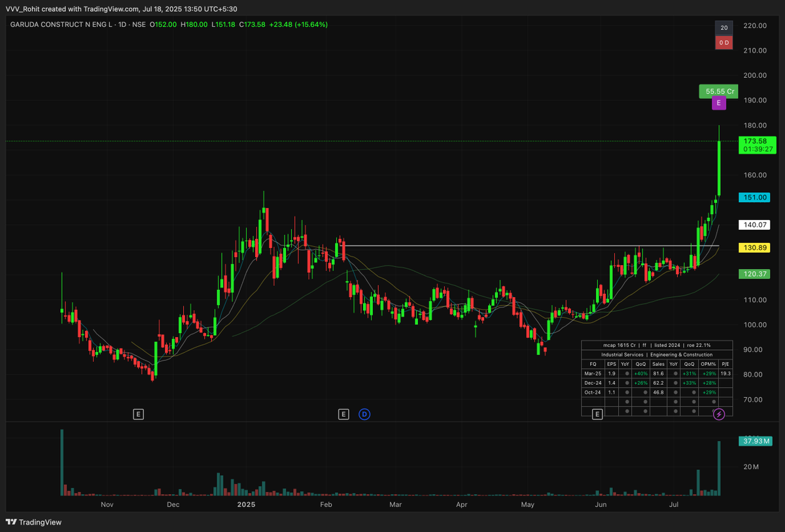This screenshot has width=785, height=532.
Task: Click the P/E column header
Action: [725, 364]
